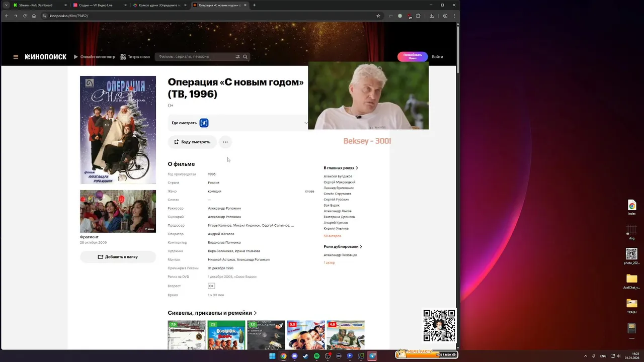Open actor Семён Стругачев link
Screen dimensions: 644x362
pyautogui.click(x=338, y=194)
